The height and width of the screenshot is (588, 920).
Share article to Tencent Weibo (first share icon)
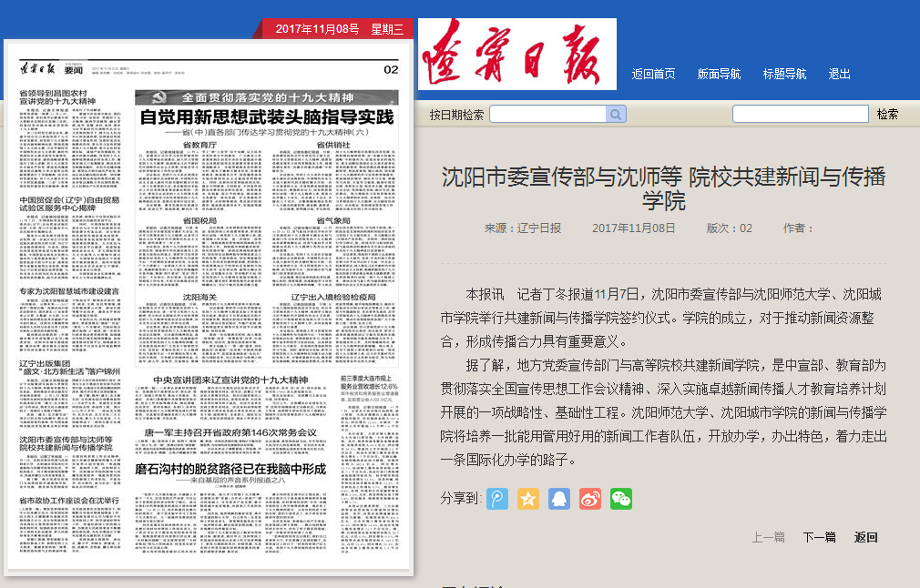[x=497, y=499]
